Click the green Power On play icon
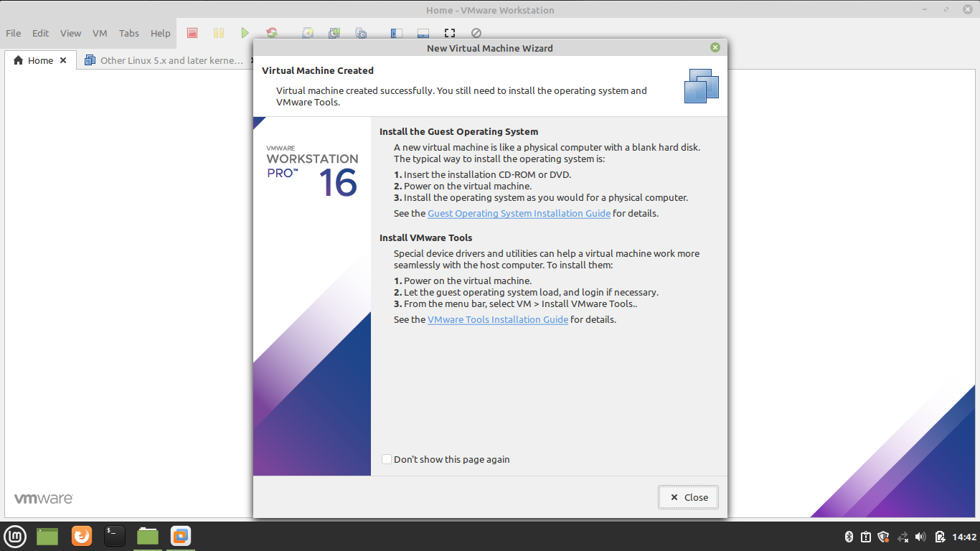Viewport: 980px width, 551px height. click(x=245, y=33)
